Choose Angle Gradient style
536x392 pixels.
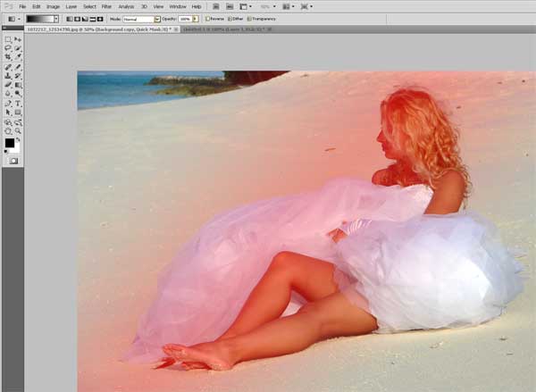85,19
